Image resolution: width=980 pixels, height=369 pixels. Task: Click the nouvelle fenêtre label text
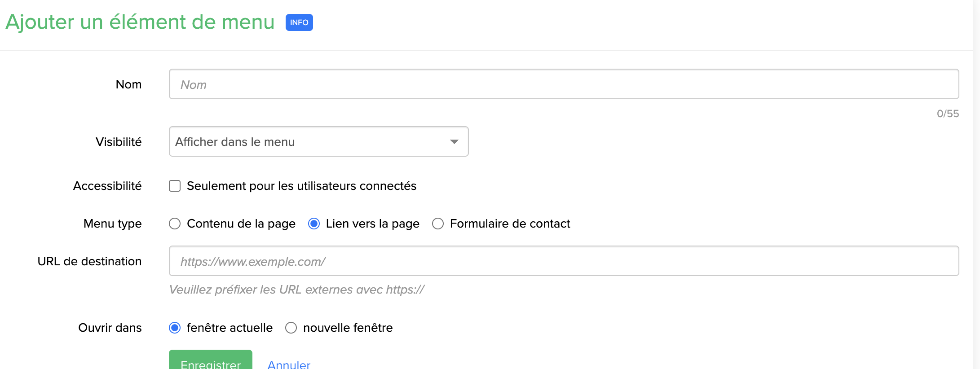tap(348, 328)
